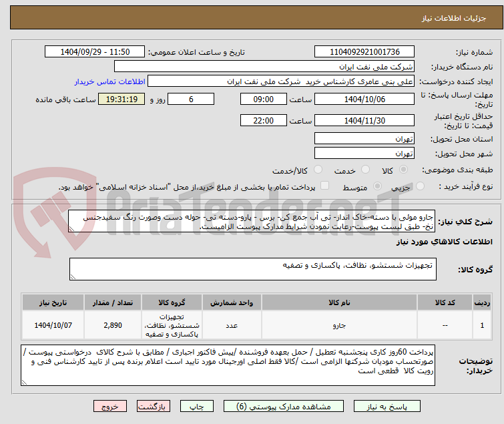
Task: Click the validity time field 22:00
Action: coord(264,121)
